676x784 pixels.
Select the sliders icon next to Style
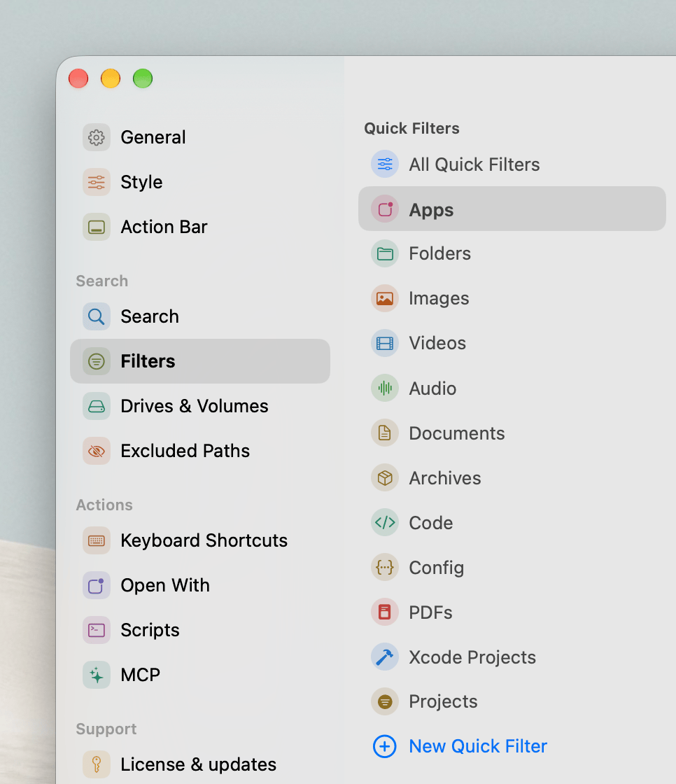pos(97,182)
